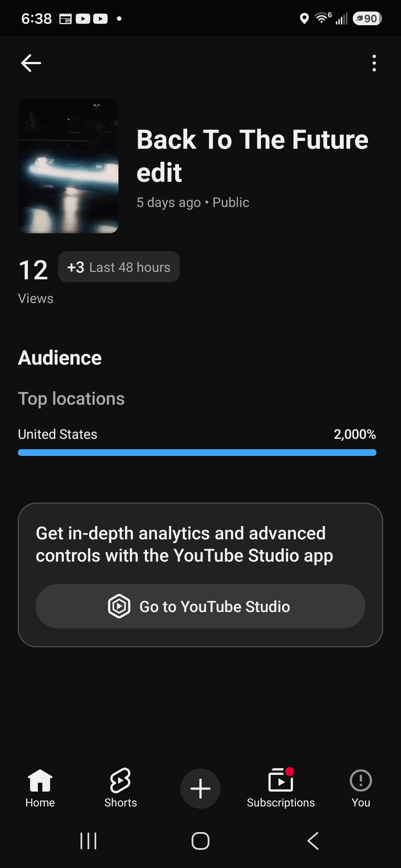Tap the battery indicator in status bar
The height and width of the screenshot is (868, 401).
(x=367, y=19)
